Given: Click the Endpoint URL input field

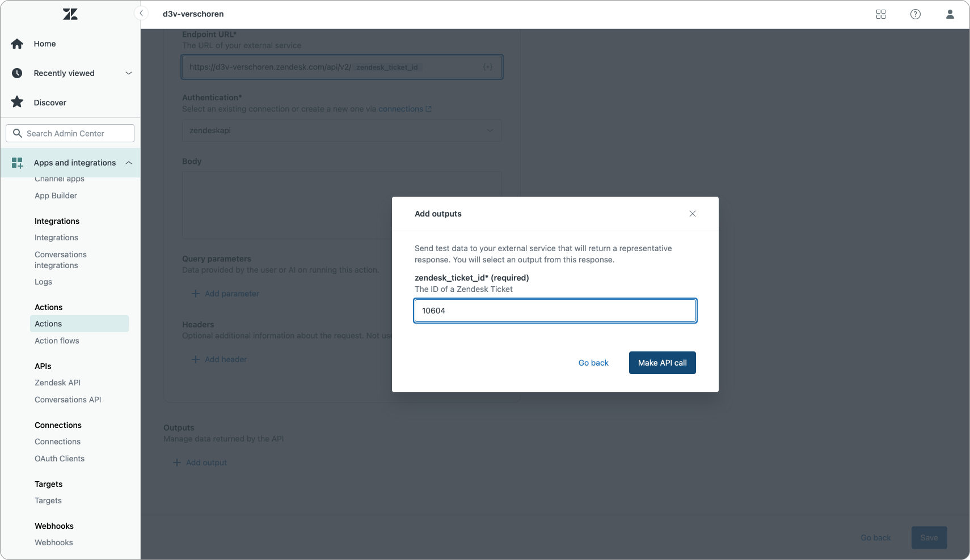Looking at the screenshot, I should point(342,67).
